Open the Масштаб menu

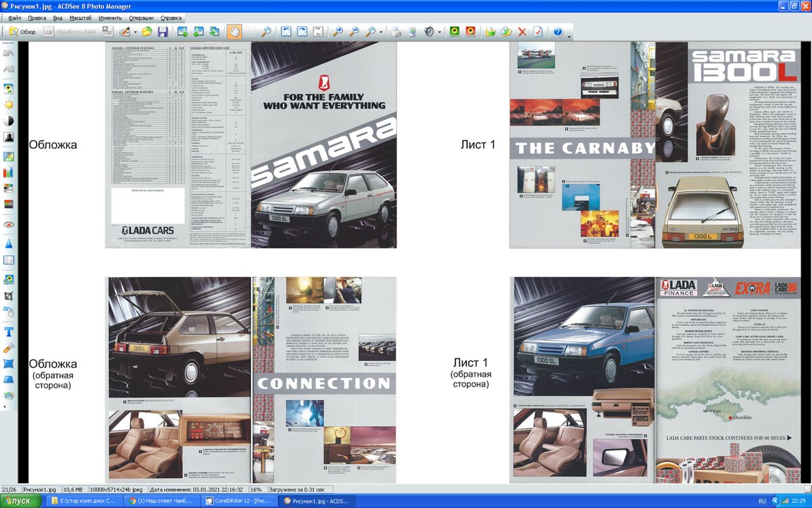pyautogui.click(x=81, y=18)
